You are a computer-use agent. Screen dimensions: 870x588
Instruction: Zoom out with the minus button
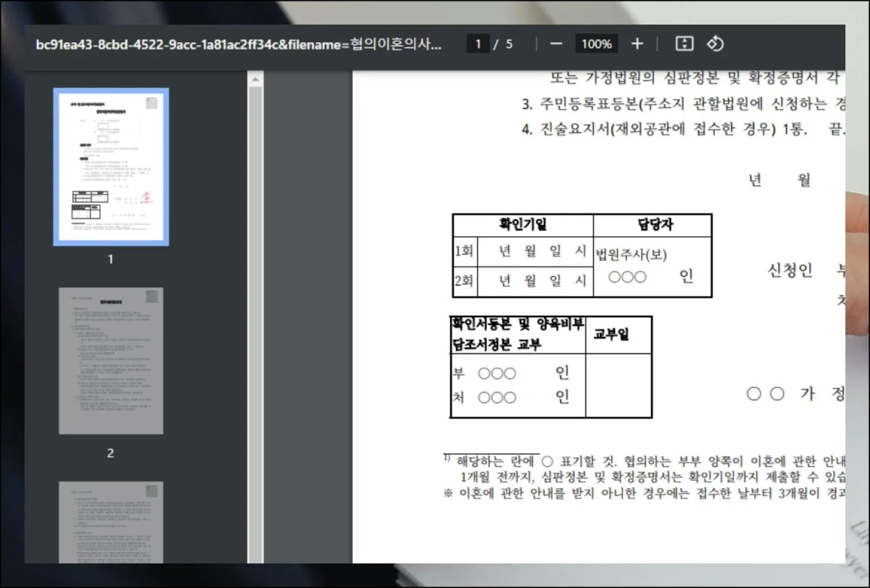(556, 44)
